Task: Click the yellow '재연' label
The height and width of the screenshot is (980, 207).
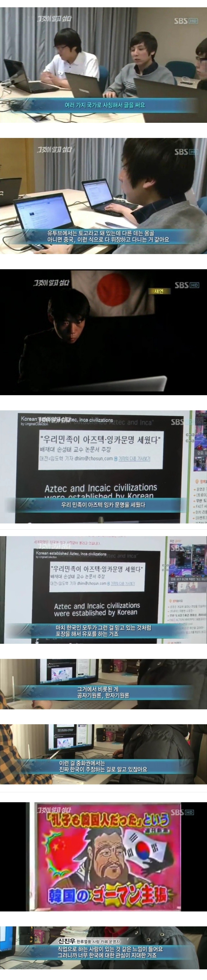Action: 159,291
